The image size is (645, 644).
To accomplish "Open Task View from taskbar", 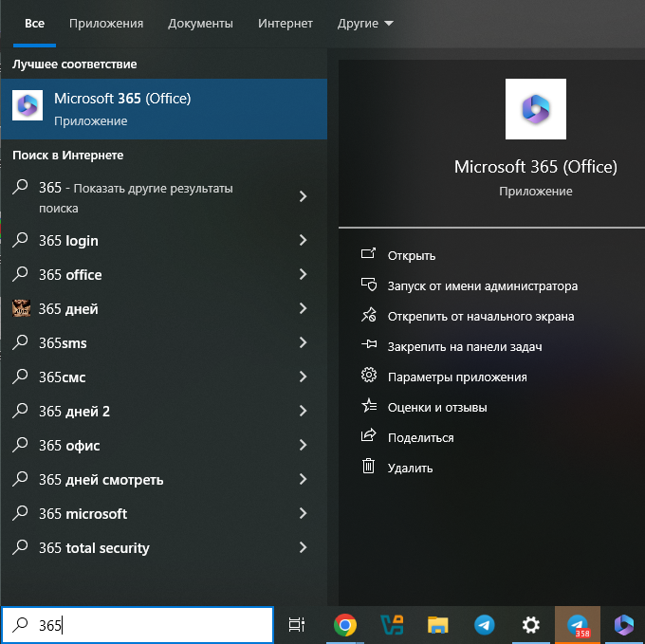I will [297, 625].
